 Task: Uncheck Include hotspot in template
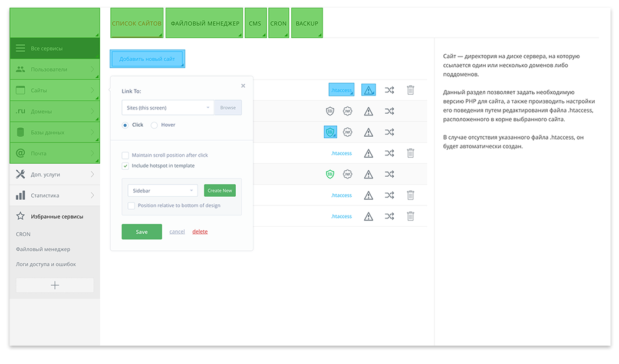[x=125, y=166]
